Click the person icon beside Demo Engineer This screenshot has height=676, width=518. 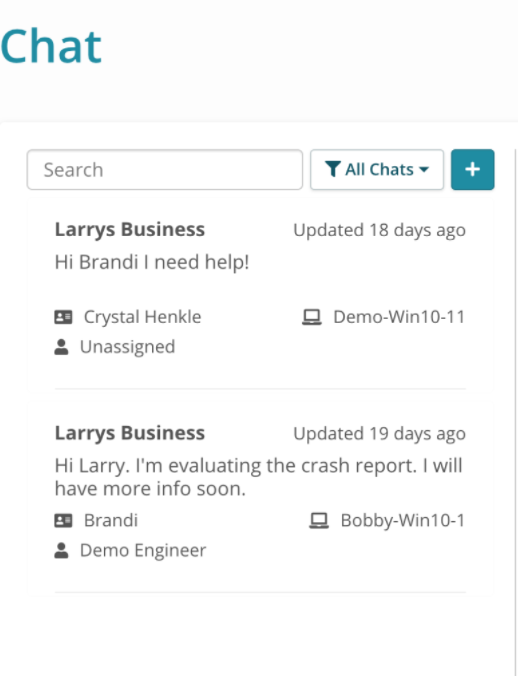[x=61, y=550]
